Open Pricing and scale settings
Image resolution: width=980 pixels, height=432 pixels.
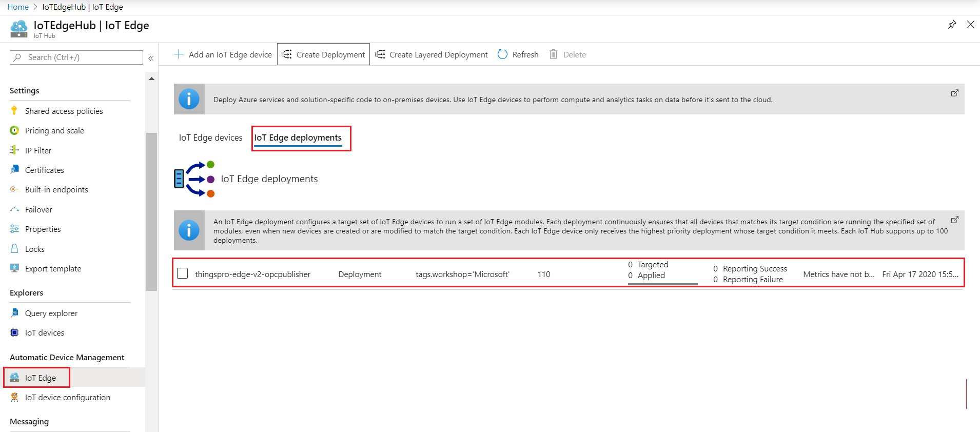tap(54, 130)
